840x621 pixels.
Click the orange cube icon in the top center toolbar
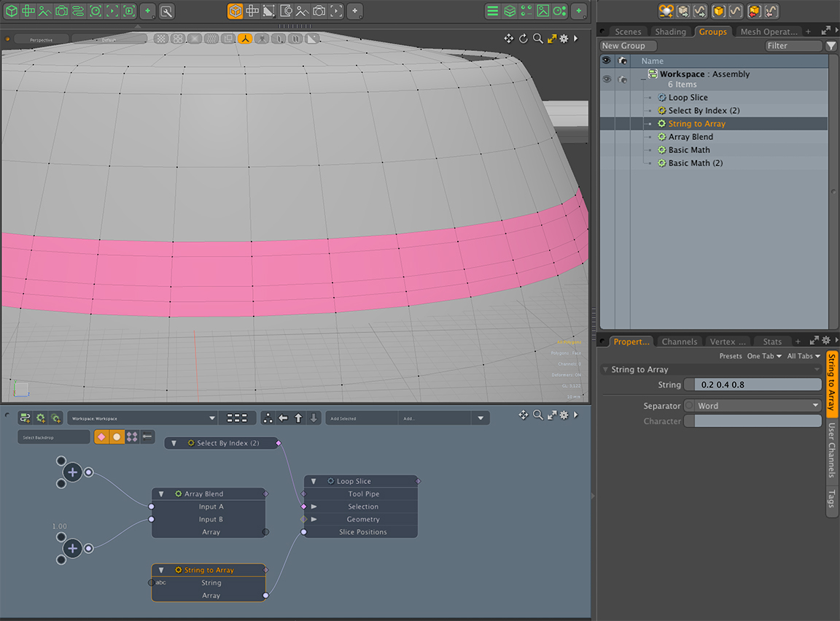coord(235,11)
